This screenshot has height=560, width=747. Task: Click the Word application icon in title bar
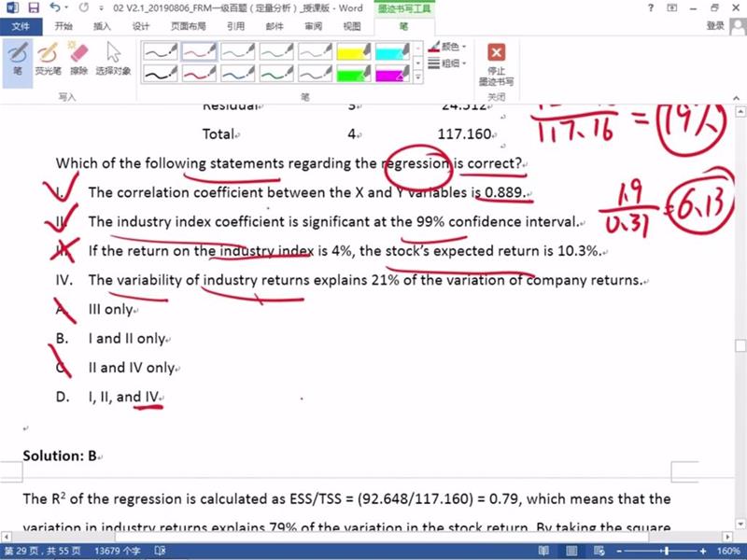11,7
